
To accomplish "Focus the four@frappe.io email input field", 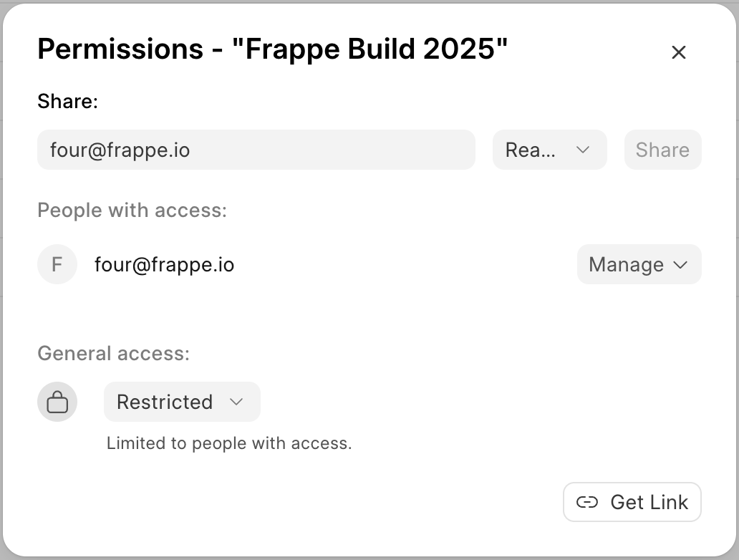I will pos(256,150).
